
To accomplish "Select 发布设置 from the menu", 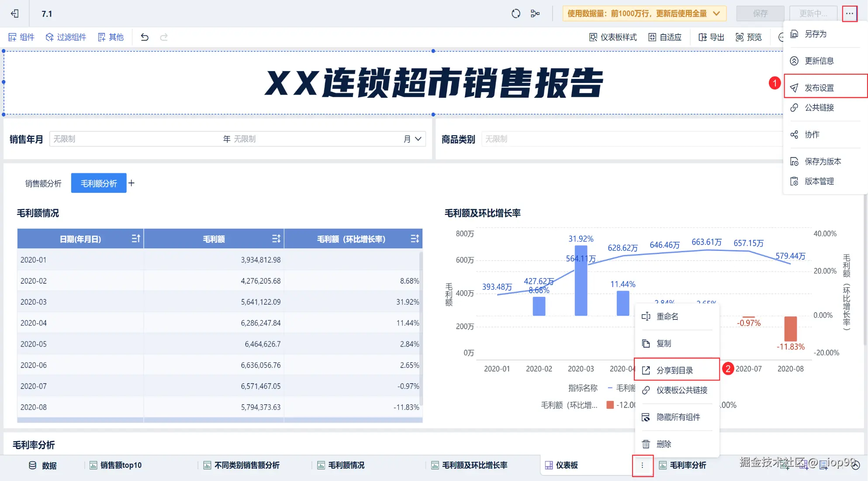I will (819, 88).
